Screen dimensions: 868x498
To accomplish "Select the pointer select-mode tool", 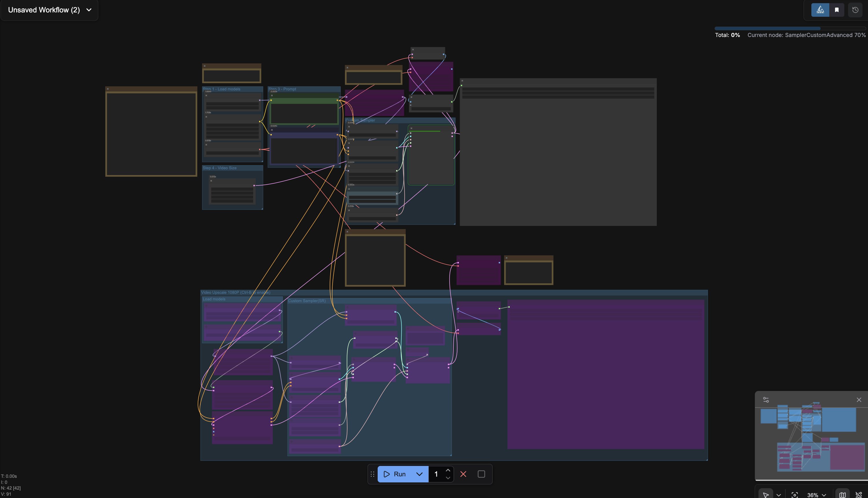I will (766, 495).
